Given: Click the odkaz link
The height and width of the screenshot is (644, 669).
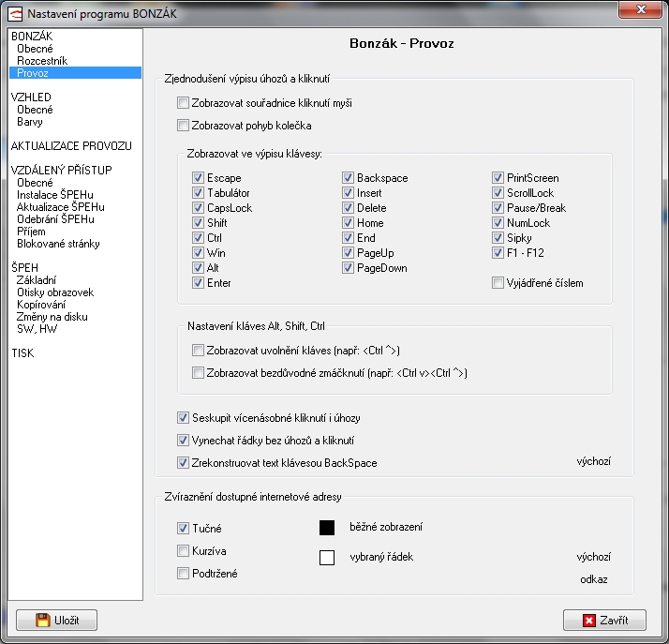Looking at the screenshot, I should coord(593,579).
